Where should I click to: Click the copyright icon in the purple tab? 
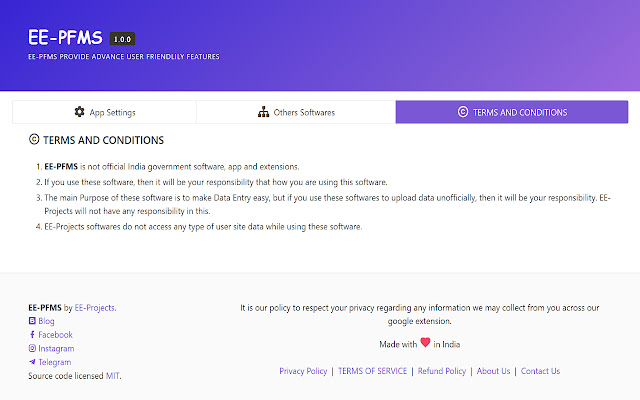tap(462, 112)
